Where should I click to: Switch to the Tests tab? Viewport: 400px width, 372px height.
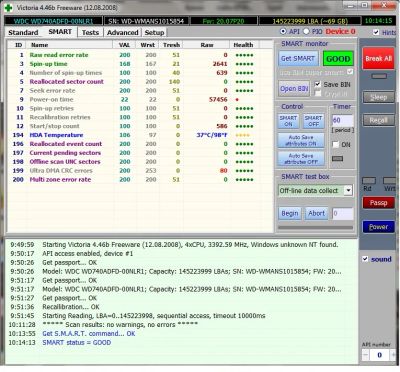(x=90, y=32)
